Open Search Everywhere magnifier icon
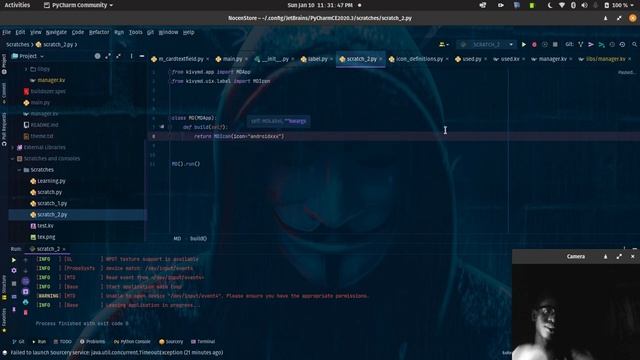Screen dimensions: 640x360 tap(635, 44)
